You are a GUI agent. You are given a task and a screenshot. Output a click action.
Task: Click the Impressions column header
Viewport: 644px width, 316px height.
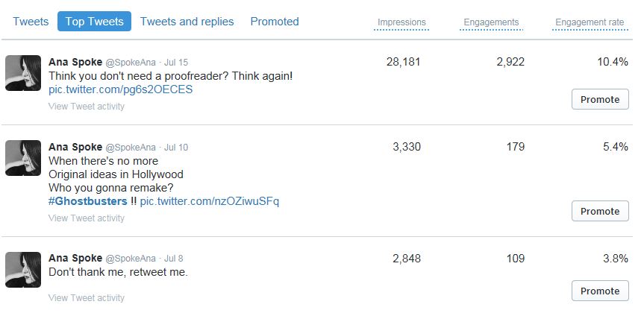click(x=401, y=22)
